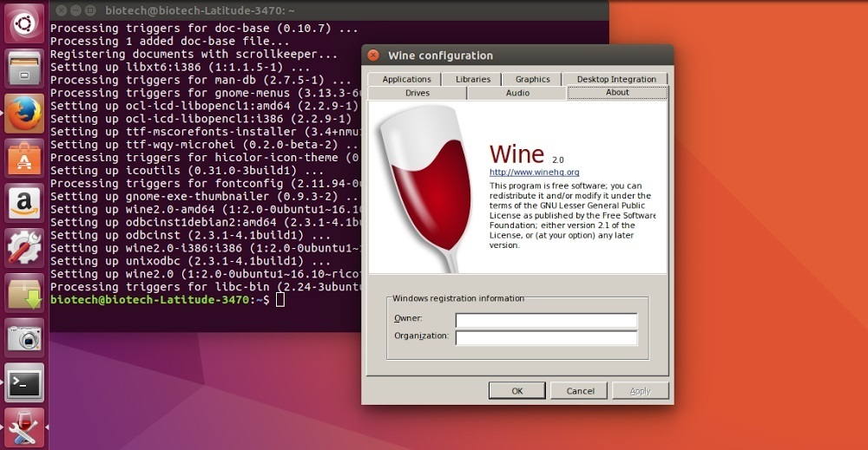Click the Amazon launcher icon
Screen dimensions: 868x450
tap(24, 204)
